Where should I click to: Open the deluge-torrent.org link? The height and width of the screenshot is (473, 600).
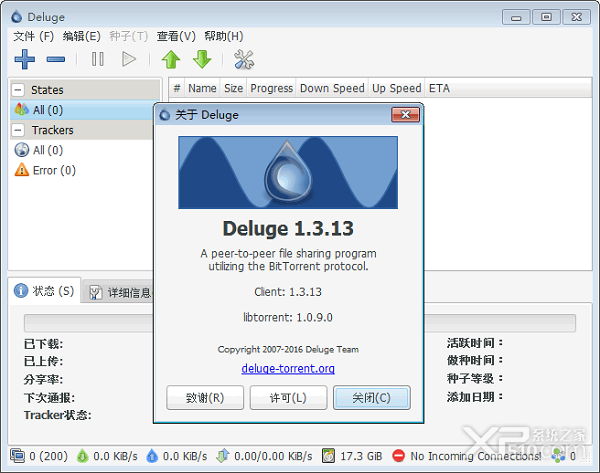pyautogui.click(x=288, y=369)
